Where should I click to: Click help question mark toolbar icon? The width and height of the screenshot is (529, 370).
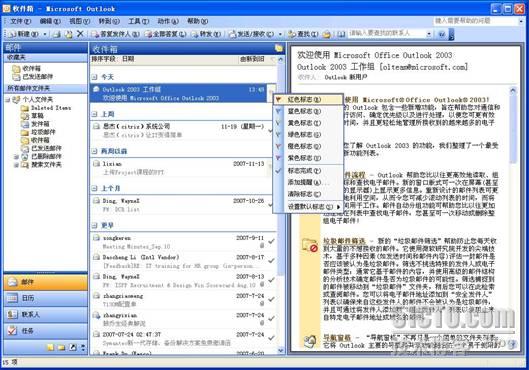point(442,34)
